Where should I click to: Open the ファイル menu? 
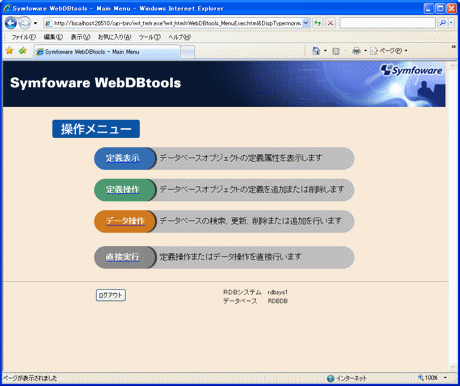click(23, 37)
